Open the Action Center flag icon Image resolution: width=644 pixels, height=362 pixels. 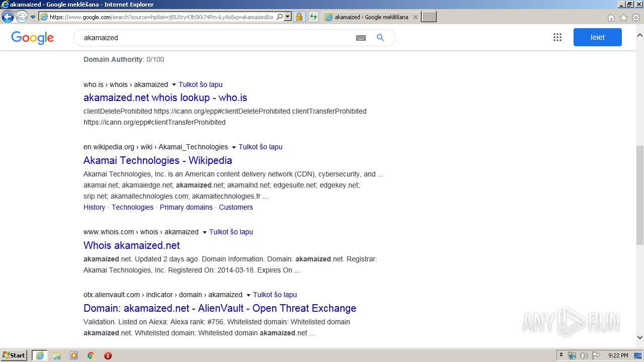coord(596,355)
